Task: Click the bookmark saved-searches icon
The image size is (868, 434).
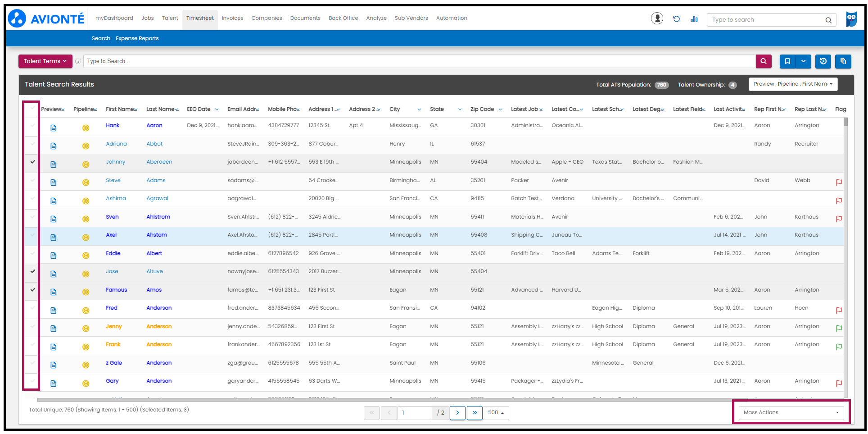Action: pos(787,61)
